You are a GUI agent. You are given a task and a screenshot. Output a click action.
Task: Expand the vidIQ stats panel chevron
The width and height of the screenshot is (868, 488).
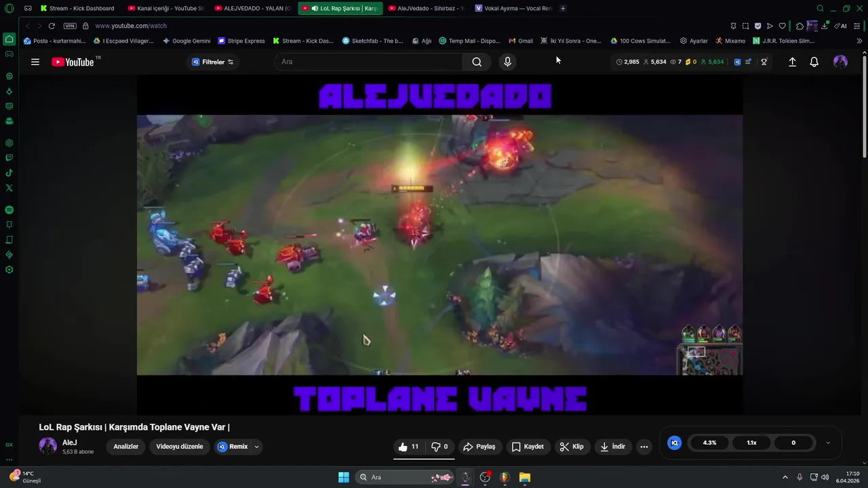point(828,443)
